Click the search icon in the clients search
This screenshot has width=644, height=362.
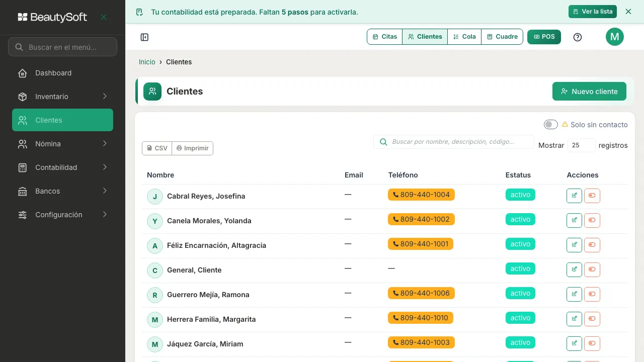coord(383,142)
